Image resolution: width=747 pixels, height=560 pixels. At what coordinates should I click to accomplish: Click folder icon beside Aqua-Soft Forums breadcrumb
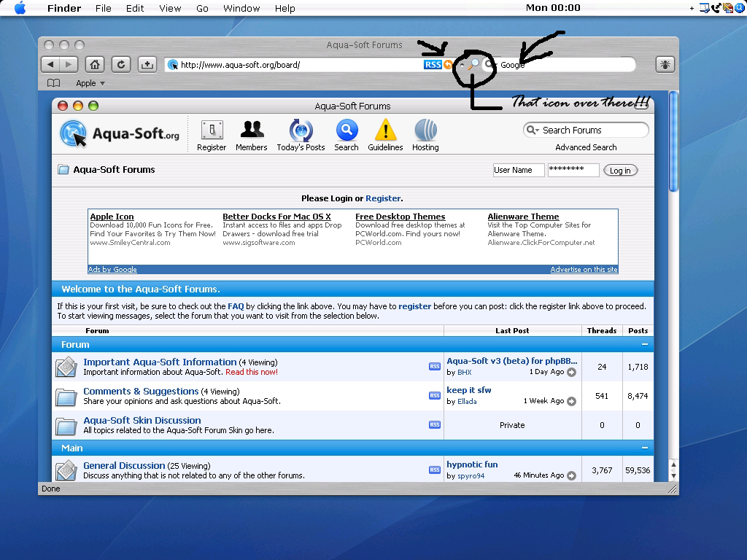pos(63,169)
